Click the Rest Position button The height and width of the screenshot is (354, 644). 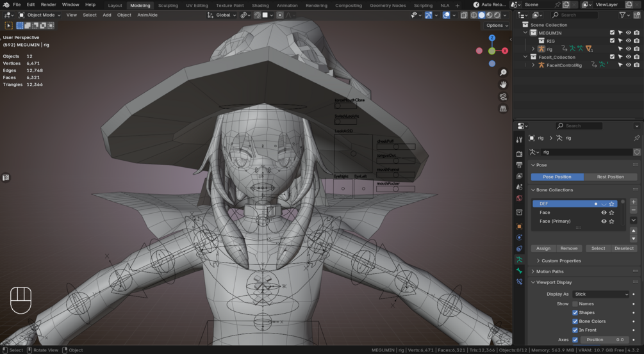click(610, 177)
